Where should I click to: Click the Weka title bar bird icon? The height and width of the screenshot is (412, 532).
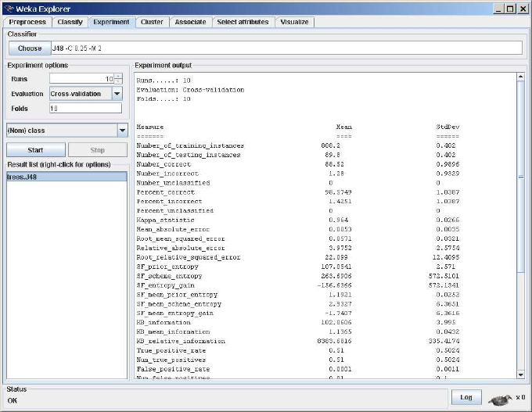click(x=9, y=9)
